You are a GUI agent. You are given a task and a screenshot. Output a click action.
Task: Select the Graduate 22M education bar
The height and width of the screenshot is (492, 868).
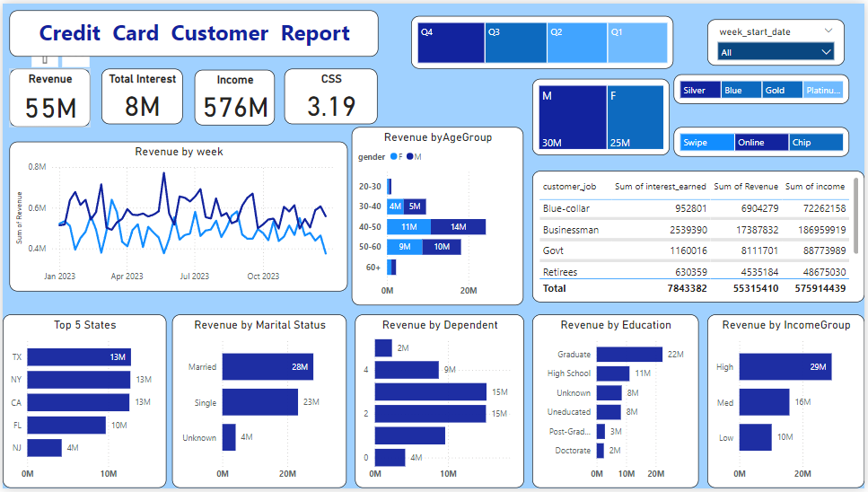pos(629,355)
